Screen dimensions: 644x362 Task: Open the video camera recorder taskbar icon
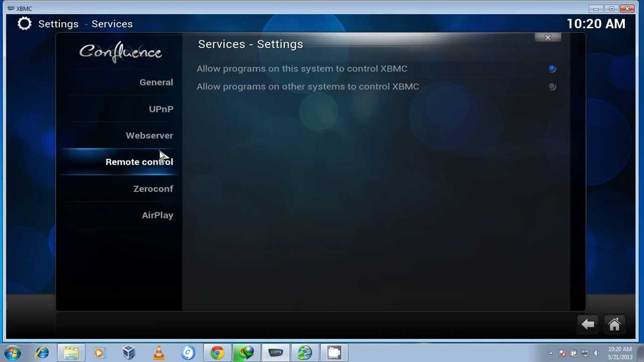pyautogui.click(x=334, y=353)
